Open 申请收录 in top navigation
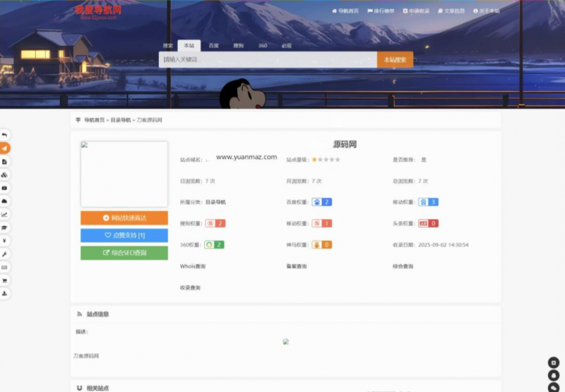This screenshot has width=565, height=392. [416, 11]
